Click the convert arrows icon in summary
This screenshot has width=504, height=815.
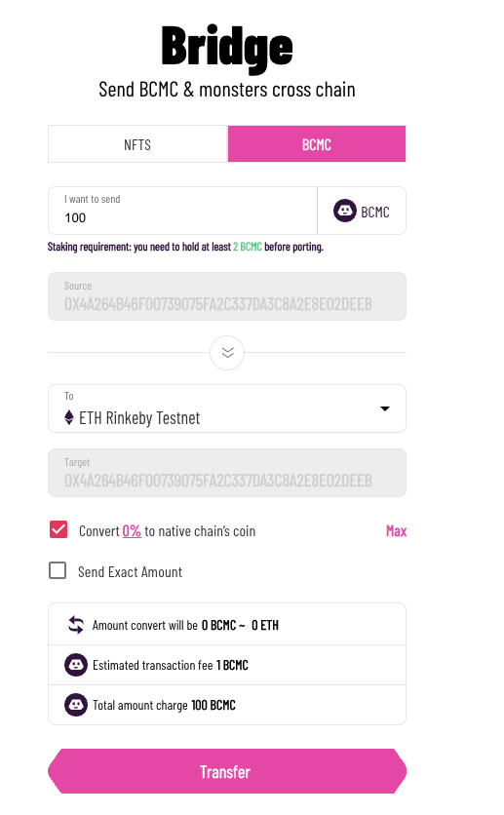tap(76, 625)
